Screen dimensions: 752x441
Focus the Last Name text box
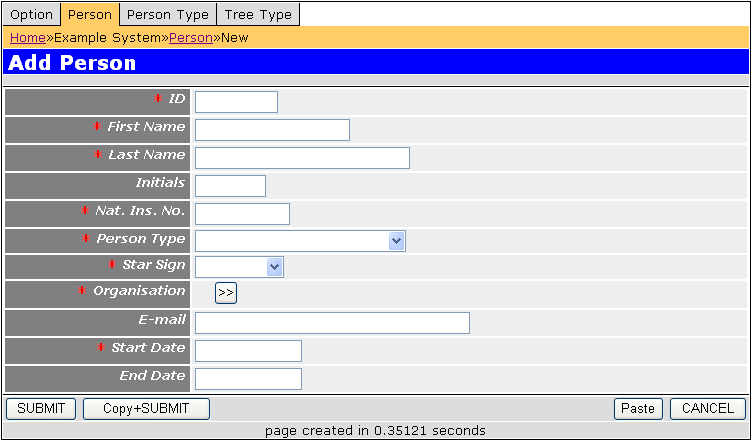pos(302,158)
